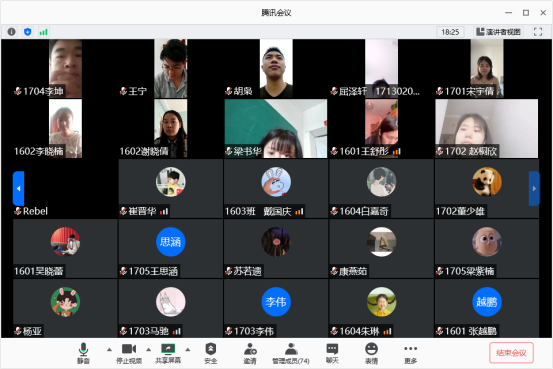Open the security shield icon in toolbar
Image resolution: width=553 pixels, height=369 pixels.
[211, 349]
